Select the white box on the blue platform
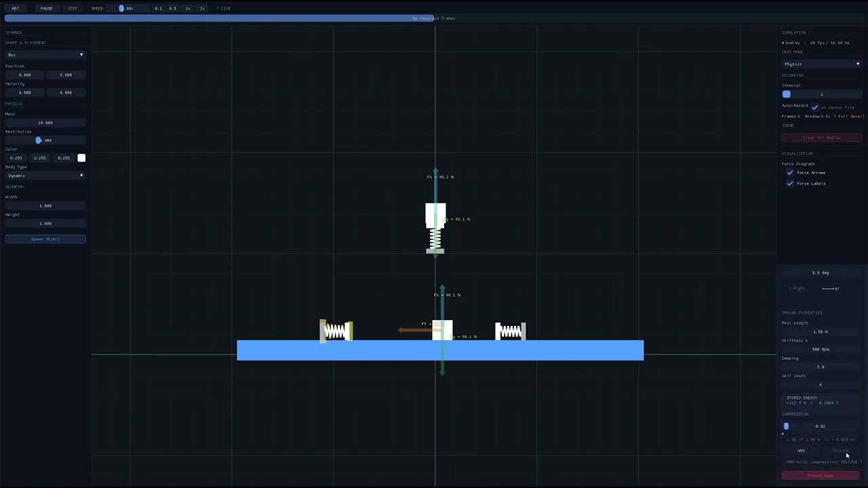868x488 pixels. click(x=442, y=330)
